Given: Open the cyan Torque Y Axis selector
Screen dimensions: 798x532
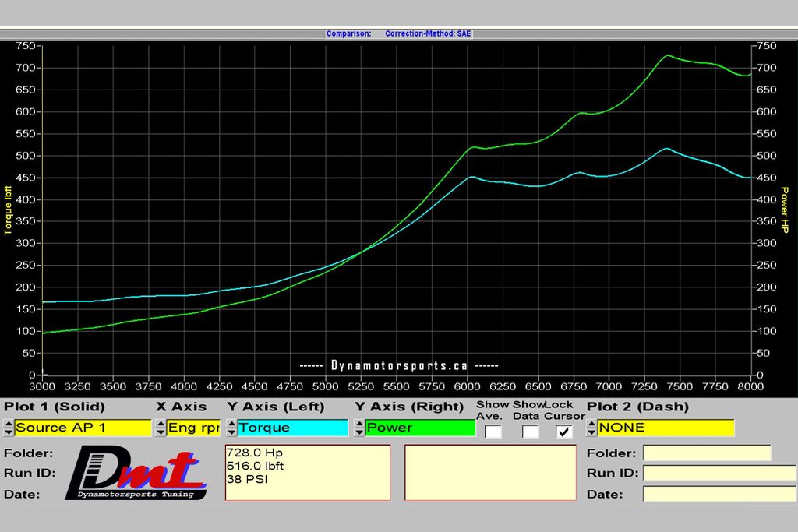Looking at the screenshot, I should [292, 428].
